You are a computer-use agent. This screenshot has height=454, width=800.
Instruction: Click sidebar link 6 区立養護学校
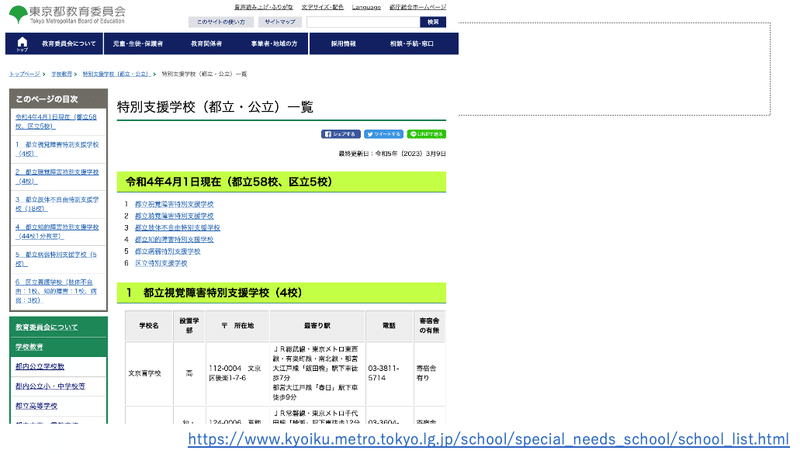pos(56,291)
